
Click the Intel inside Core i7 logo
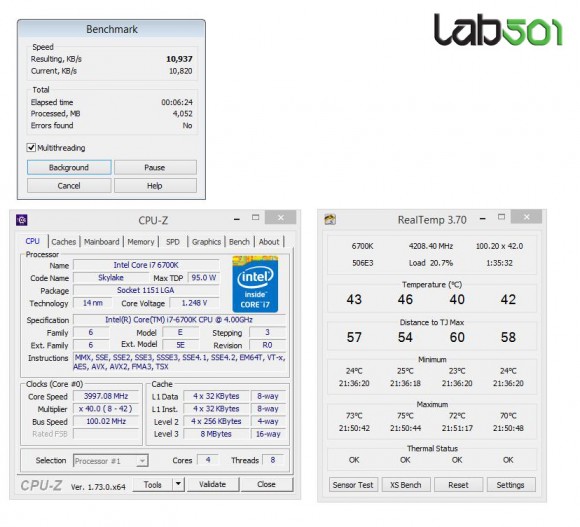[x=255, y=284]
